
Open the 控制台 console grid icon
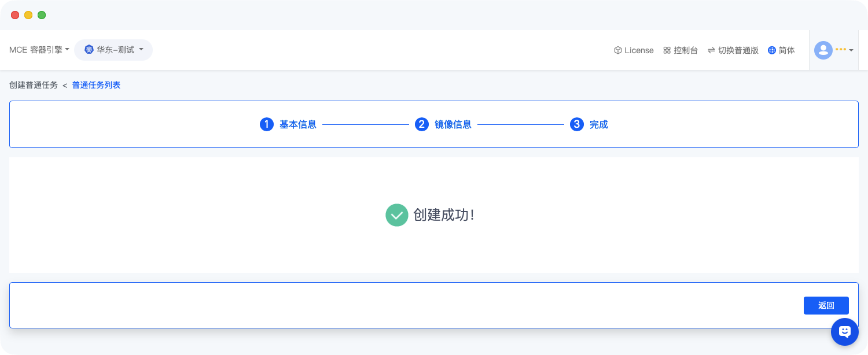coord(667,50)
